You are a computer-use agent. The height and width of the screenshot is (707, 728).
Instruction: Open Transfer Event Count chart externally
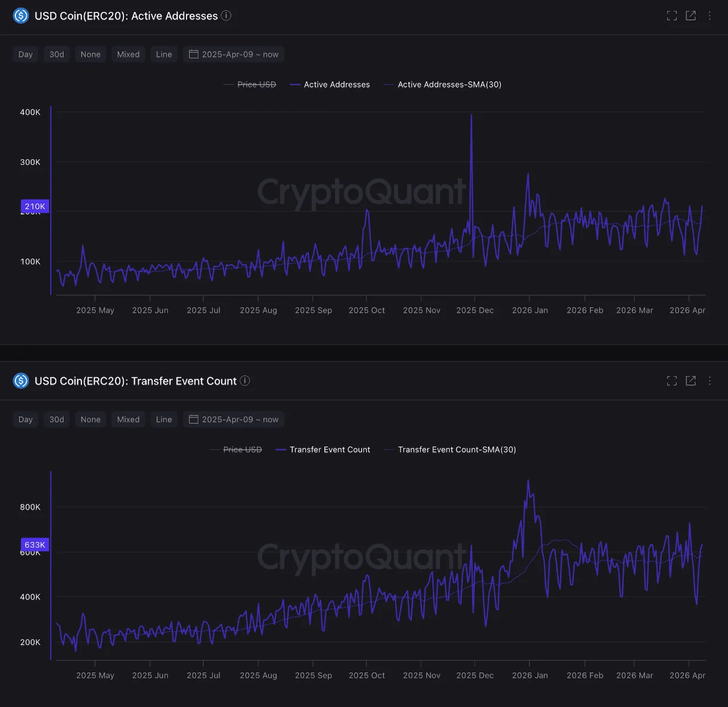pos(690,381)
